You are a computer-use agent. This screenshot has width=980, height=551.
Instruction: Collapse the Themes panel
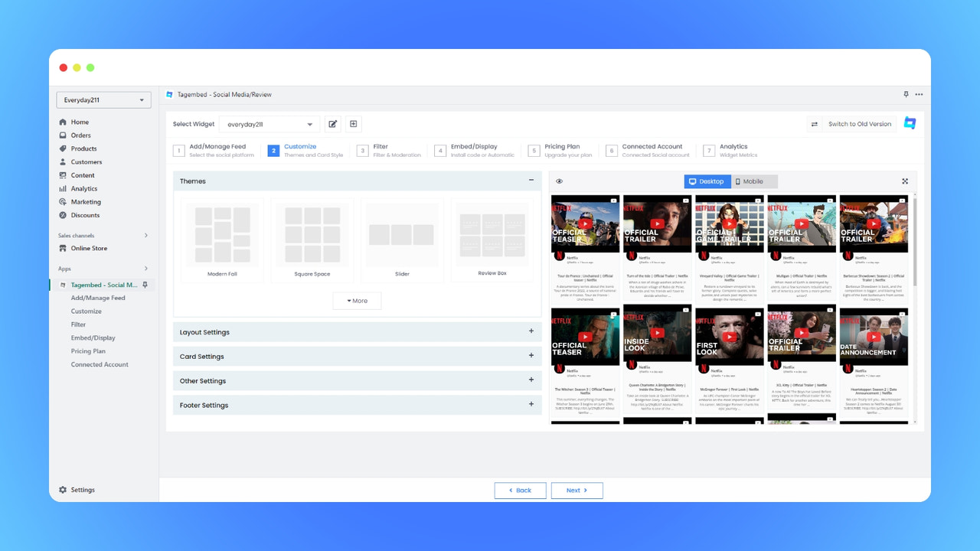(531, 181)
